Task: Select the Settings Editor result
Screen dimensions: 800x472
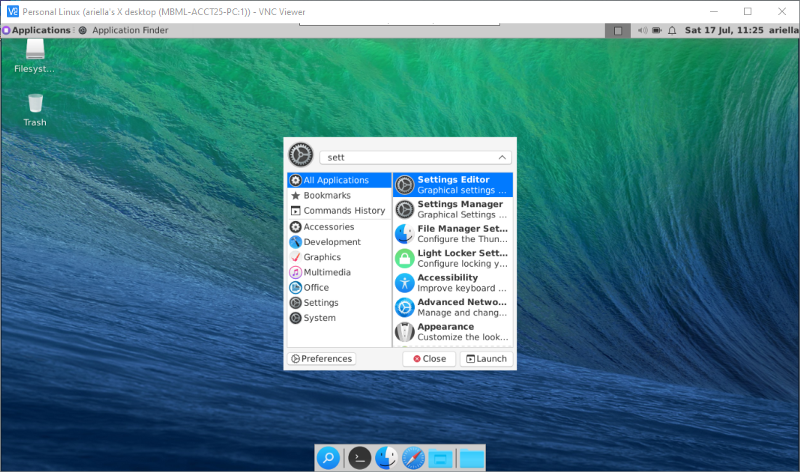Action: pyautogui.click(x=453, y=185)
